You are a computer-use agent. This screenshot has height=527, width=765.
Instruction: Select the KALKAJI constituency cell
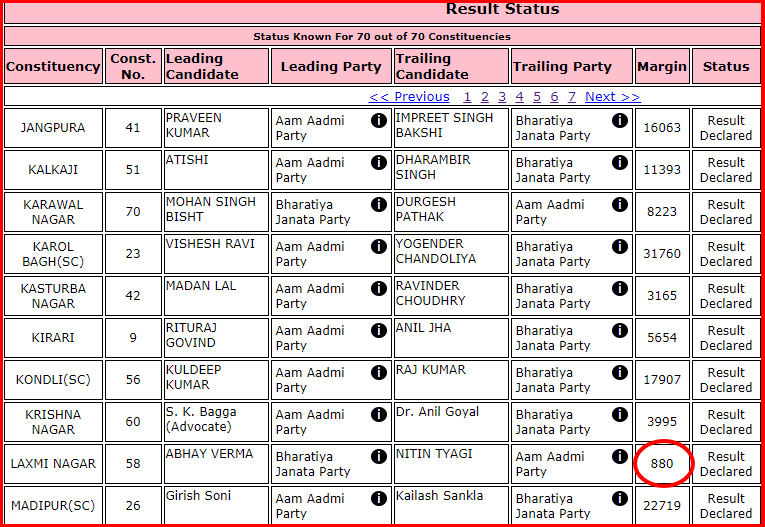54,170
